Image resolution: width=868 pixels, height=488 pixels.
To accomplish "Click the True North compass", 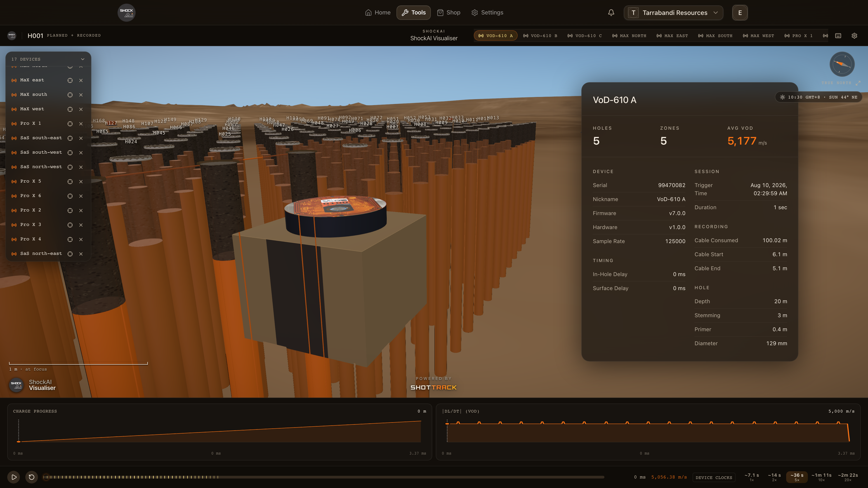I will tap(842, 64).
